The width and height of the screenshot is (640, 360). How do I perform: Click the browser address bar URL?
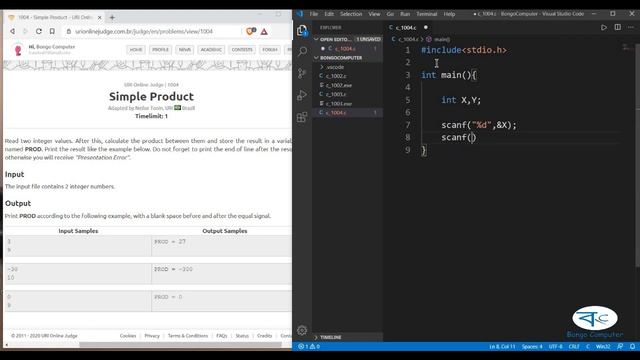144,31
